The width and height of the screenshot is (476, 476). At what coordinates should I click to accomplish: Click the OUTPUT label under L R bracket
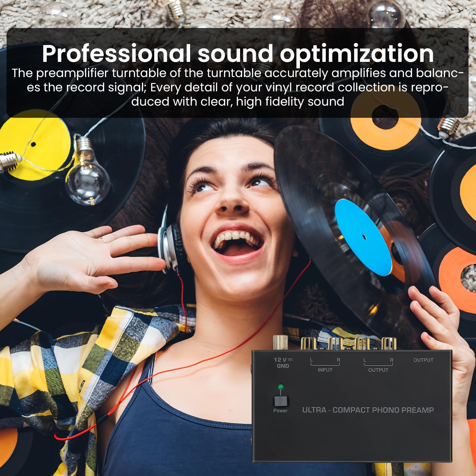click(378, 370)
